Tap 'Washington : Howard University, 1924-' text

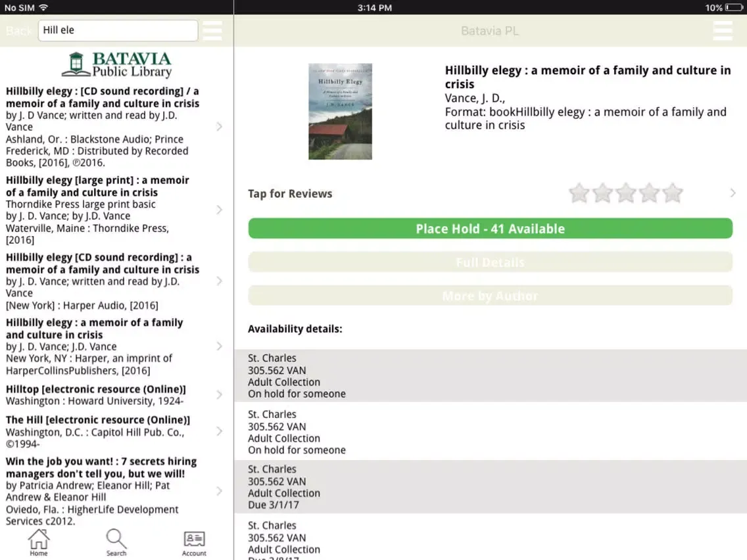tap(94, 401)
